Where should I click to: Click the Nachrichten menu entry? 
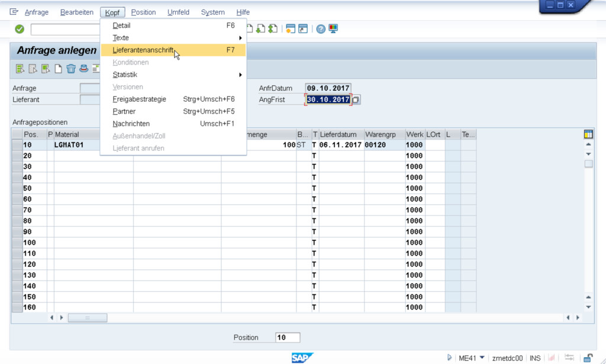tap(131, 124)
